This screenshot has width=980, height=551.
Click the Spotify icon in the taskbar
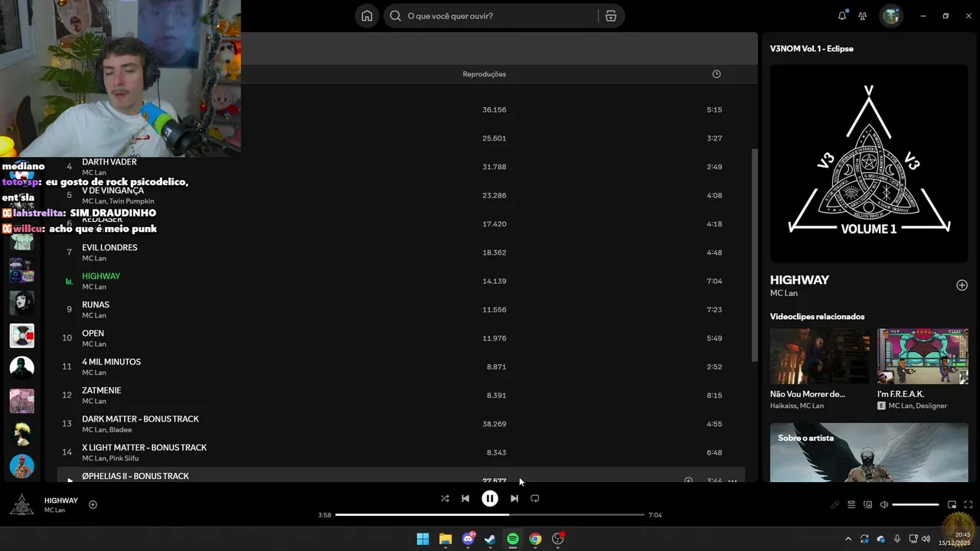(x=513, y=540)
